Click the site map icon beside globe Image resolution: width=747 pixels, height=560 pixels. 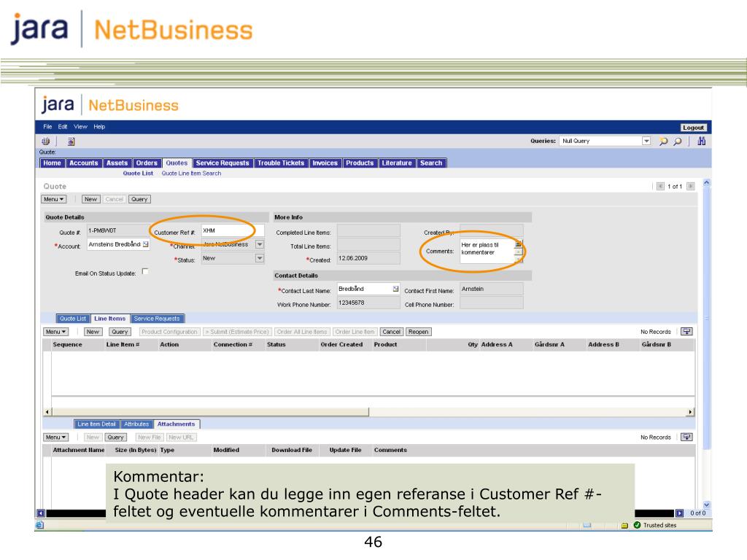pyautogui.click(x=71, y=141)
